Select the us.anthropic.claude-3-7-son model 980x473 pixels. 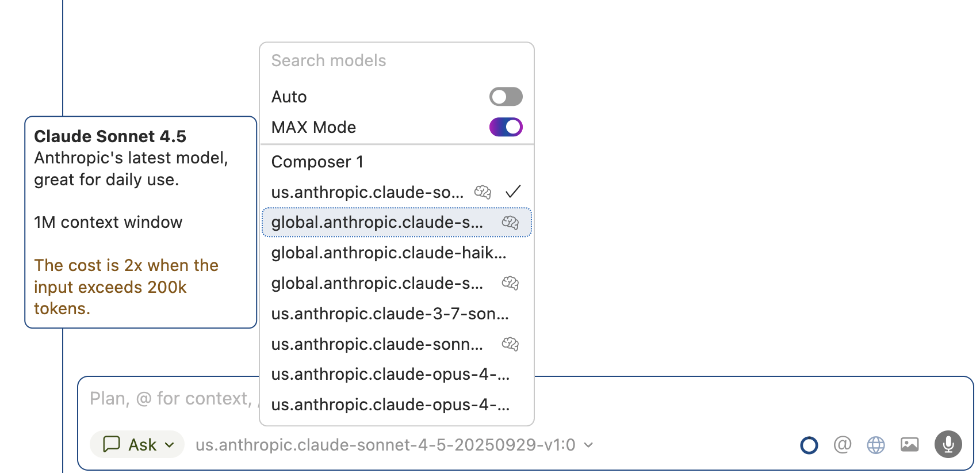click(x=390, y=314)
